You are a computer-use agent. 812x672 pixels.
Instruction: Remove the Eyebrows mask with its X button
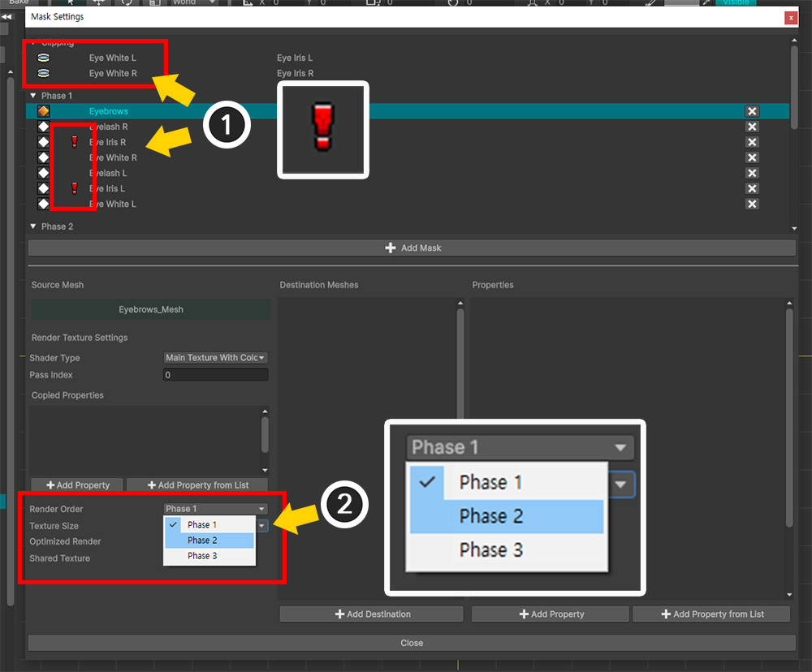[752, 111]
